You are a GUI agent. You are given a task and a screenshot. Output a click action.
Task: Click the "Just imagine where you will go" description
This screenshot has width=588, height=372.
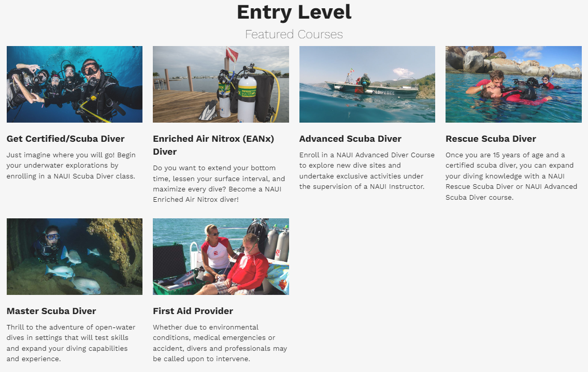coord(71,166)
